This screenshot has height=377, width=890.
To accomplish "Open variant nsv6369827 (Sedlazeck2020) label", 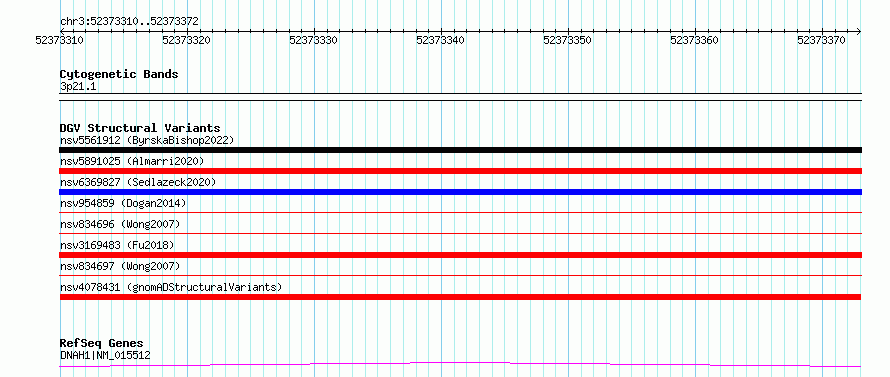I will 138,182.
